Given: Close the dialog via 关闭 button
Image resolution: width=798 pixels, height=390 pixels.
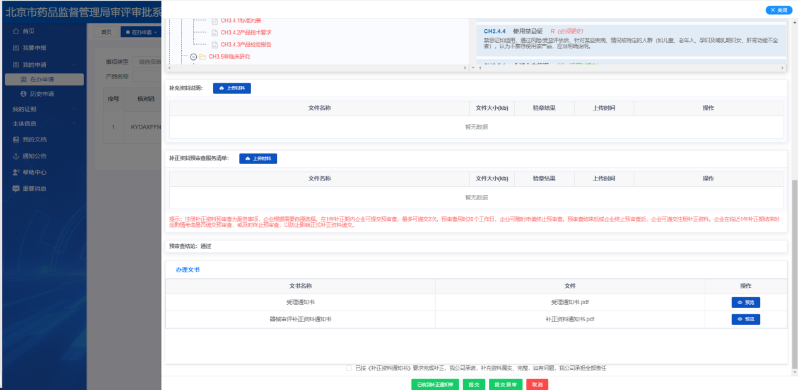Looking at the screenshot, I should pyautogui.click(x=779, y=10).
